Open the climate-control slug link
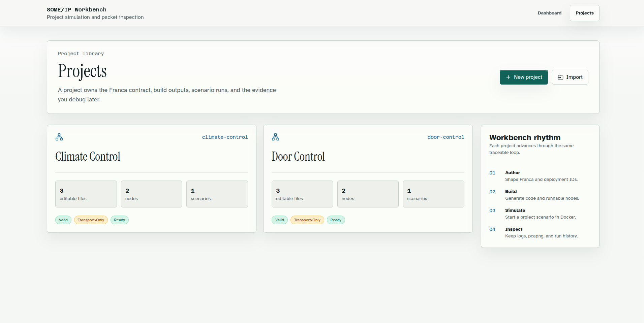This screenshot has width=644, height=323. [225, 137]
